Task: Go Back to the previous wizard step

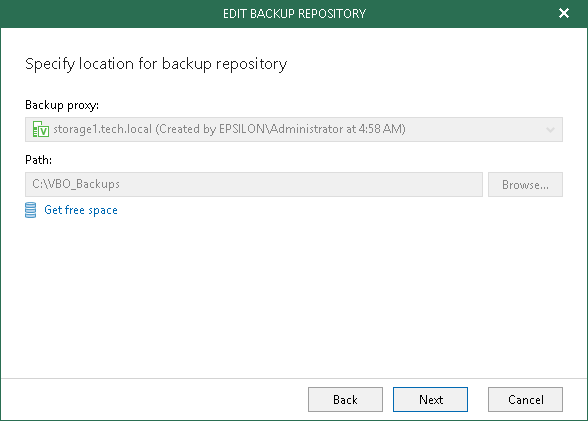Action: (x=345, y=400)
